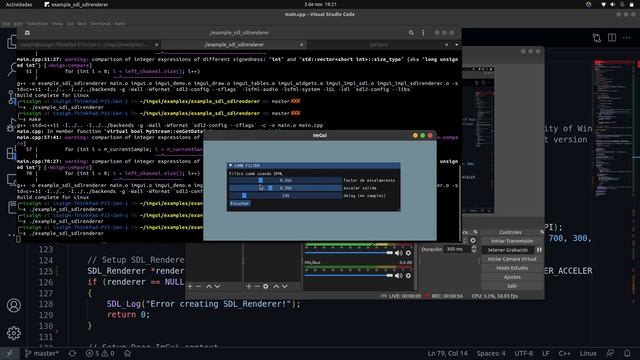Close the middle example_sdl_sdlrenderer terminal tab

click(302, 44)
